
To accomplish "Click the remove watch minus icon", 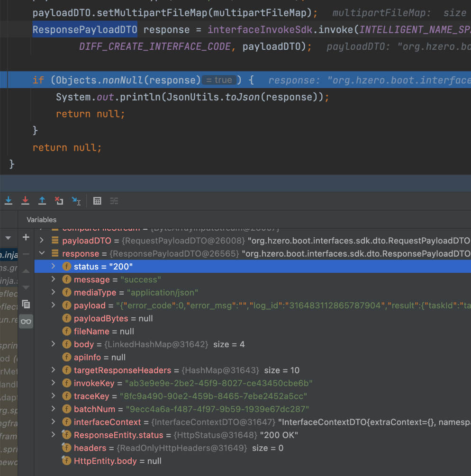I will 26,254.
